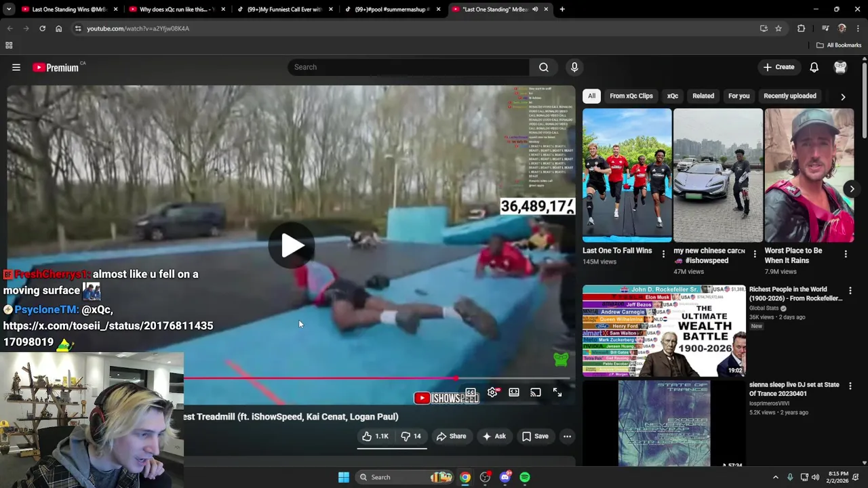Open the apps grid in the bookmarks bar
The image size is (868, 488).
pos(9,45)
